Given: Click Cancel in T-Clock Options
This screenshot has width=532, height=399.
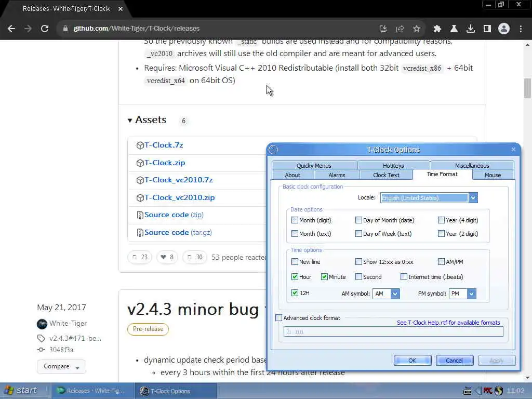Looking at the screenshot, I should pos(454,361).
